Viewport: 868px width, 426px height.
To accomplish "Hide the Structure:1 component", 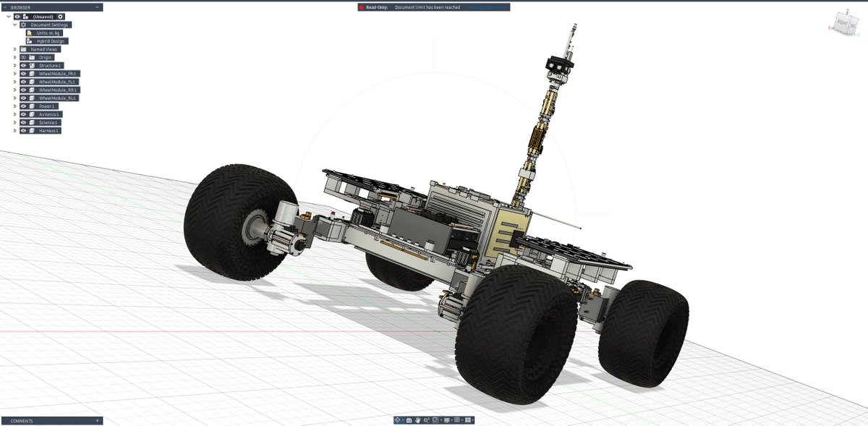I will click(x=23, y=65).
